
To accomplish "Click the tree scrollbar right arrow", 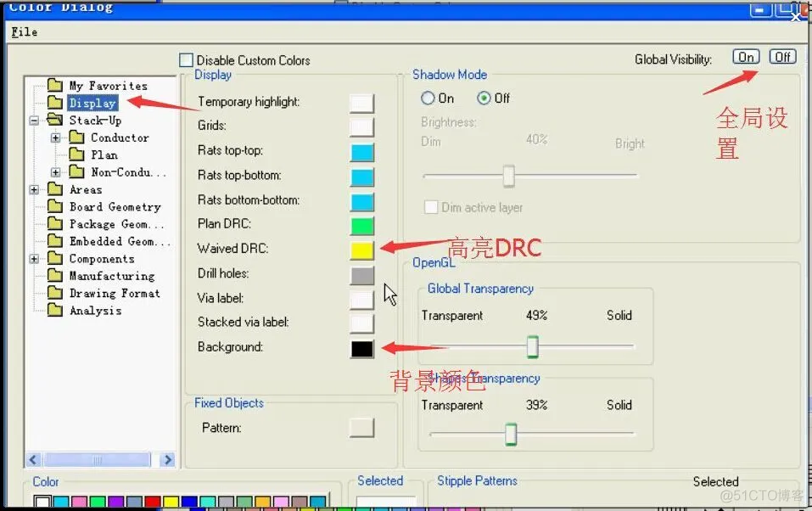I will click(x=167, y=459).
